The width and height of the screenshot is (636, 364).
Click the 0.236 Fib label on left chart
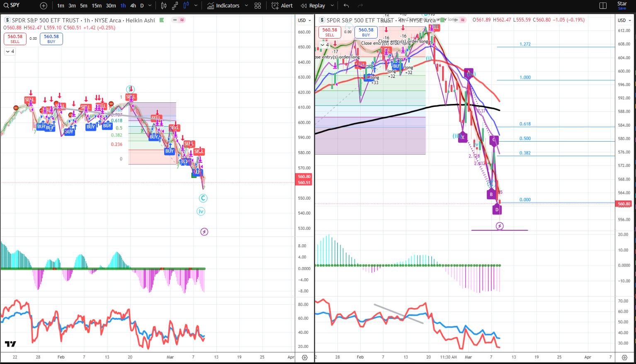click(117, 145)
